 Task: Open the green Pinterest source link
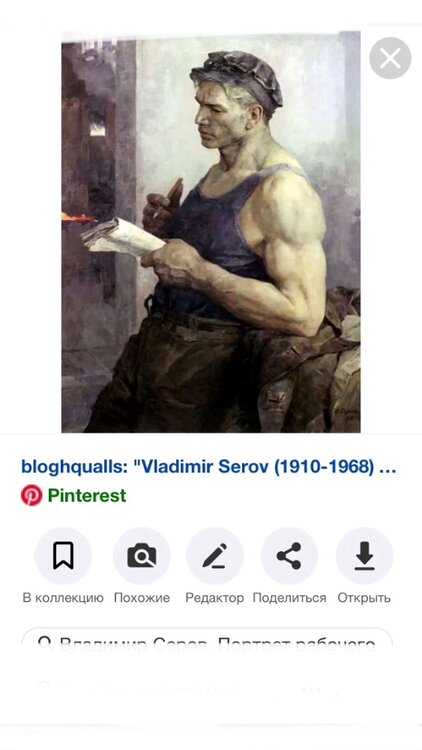pyautogui.click(x=87, y=496)
